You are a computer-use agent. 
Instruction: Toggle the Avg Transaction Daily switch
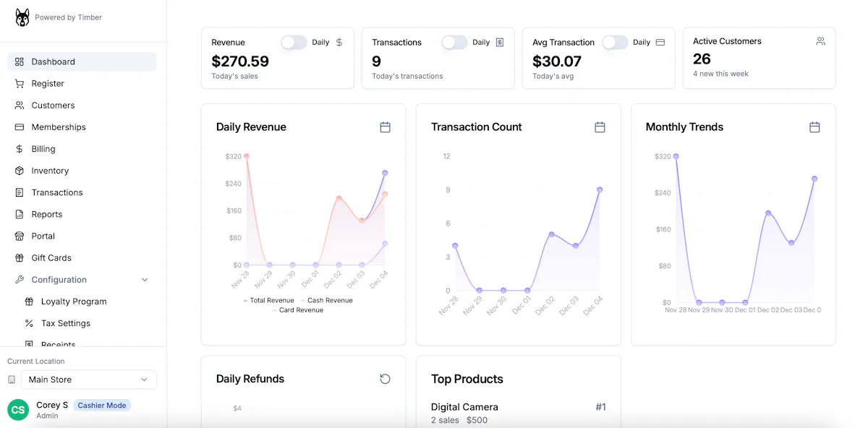615,42
